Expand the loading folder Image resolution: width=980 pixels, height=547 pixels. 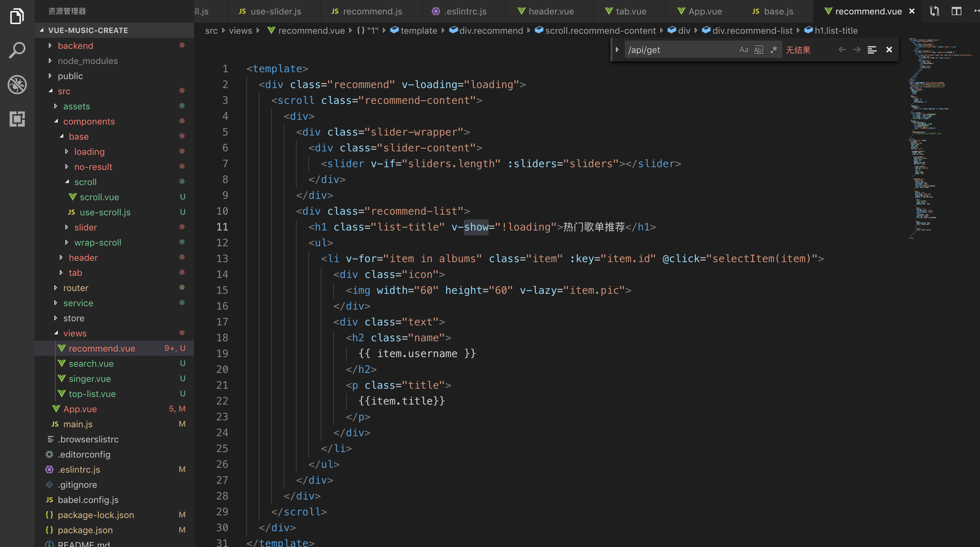[x=114, y=152]
